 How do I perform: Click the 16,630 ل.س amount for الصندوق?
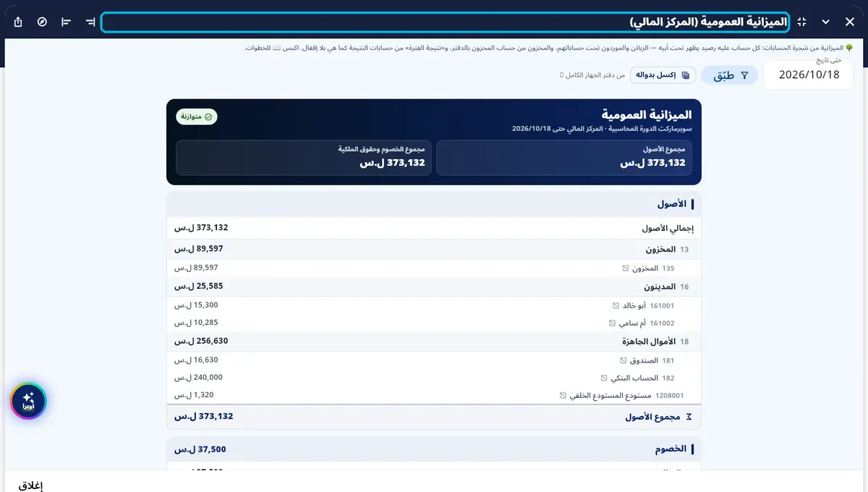[x=196, y=360]
